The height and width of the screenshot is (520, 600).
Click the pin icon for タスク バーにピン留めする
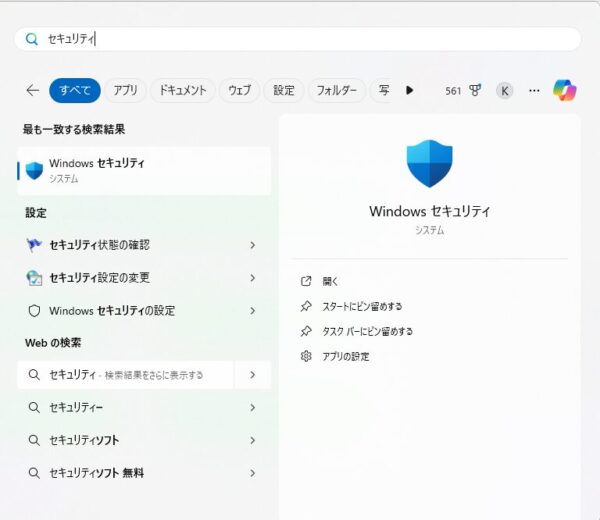pyautogui.click(x=306, y=331)
